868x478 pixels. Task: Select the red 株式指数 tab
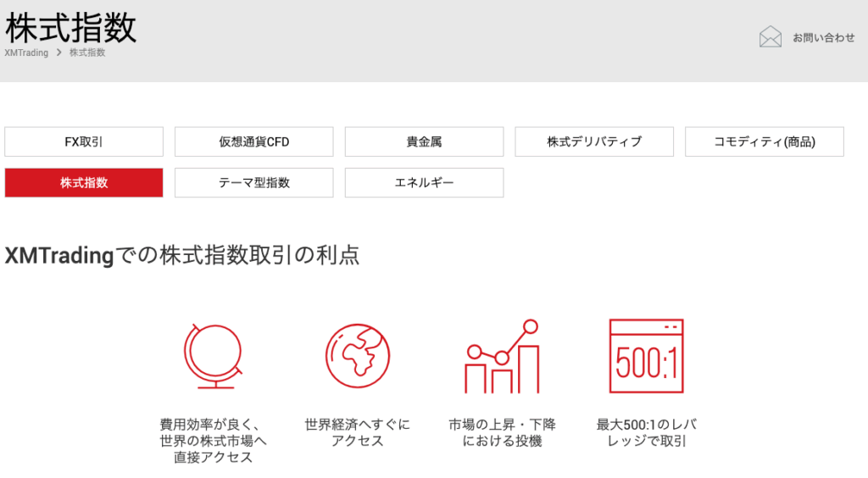[x=84, y=182]
